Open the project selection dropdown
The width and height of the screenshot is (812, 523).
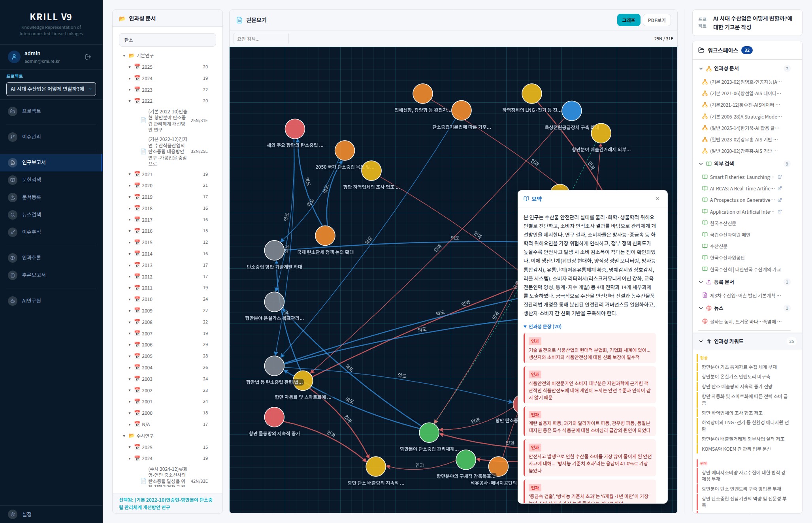pos(51,89)
